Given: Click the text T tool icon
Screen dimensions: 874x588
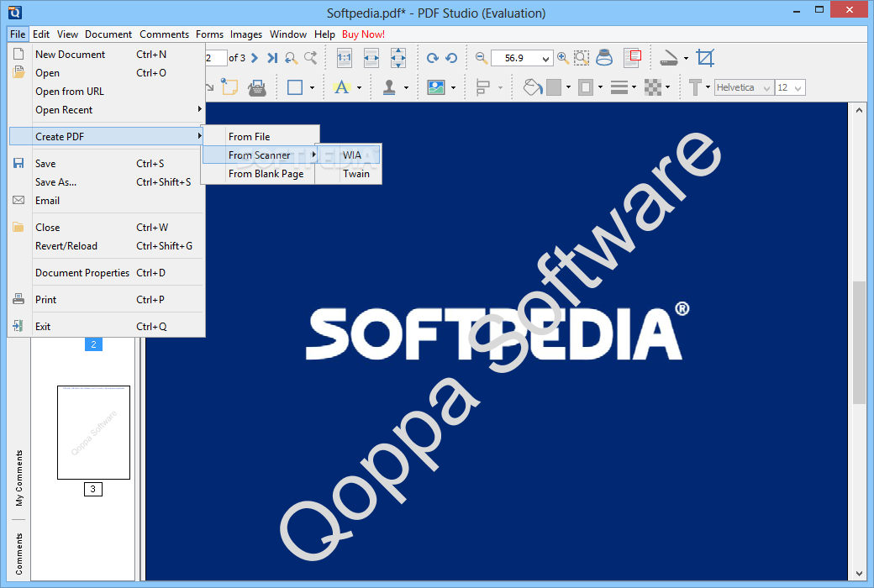Looking at the screenshot, I should [695, 87].
